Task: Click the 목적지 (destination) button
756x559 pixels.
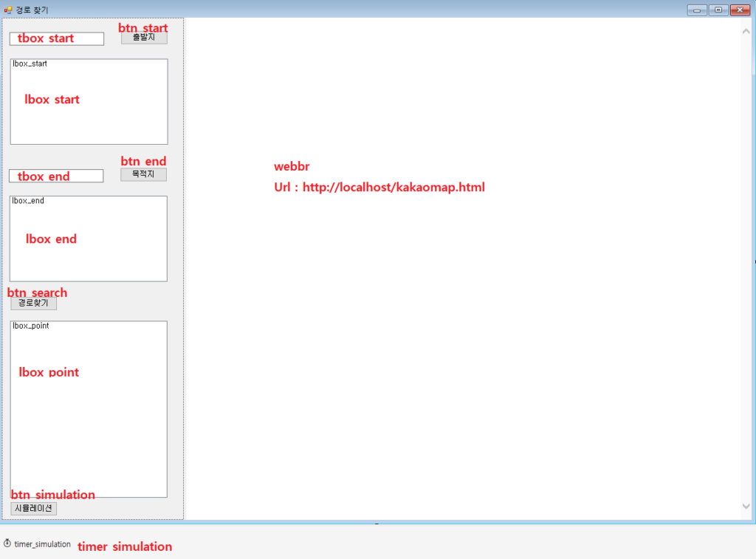Action: tap(143, 174)
